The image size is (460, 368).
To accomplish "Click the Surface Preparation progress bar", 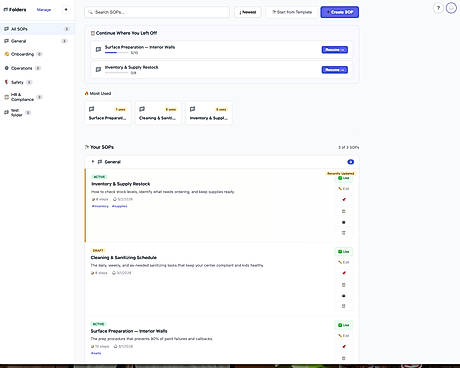I will tap(117, 53).
